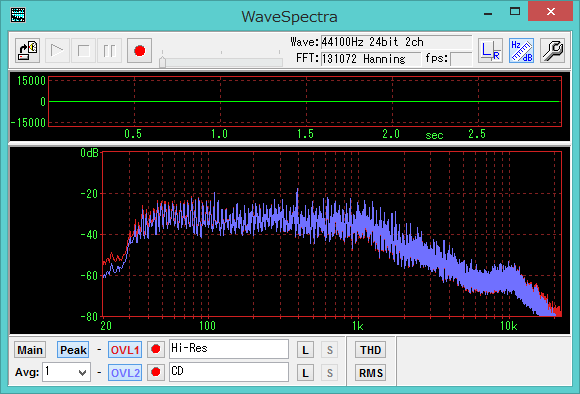Toggle the Hz/dB measurement ruler icon
580x394 pixels.
[521, 51]
